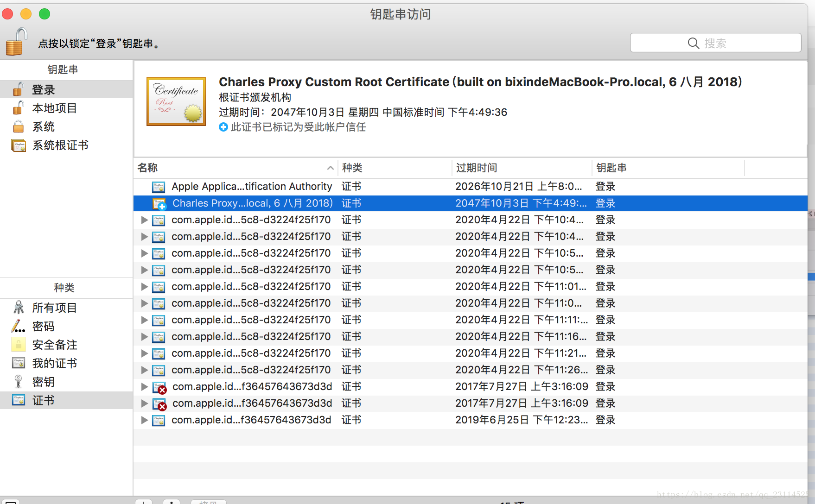Toggle the sort arrow in the 名称 column header
The width and height of the screenshot is (815, 504).
330,168
